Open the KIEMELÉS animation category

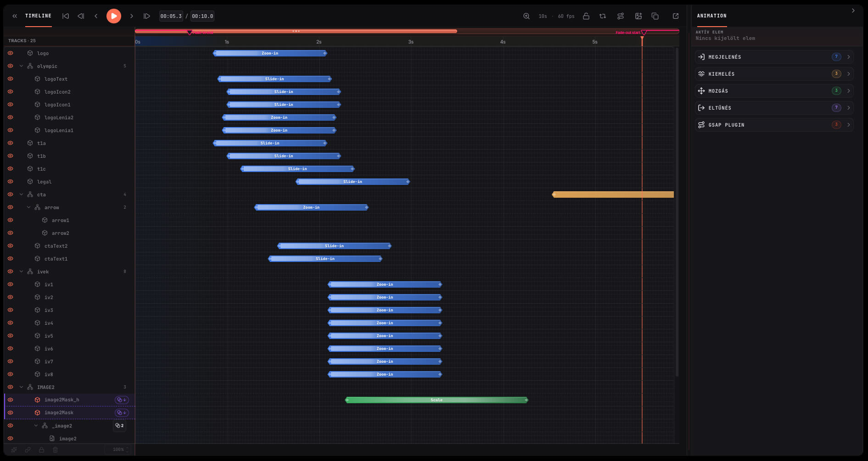pyautogui.click(x=774, y=74)
